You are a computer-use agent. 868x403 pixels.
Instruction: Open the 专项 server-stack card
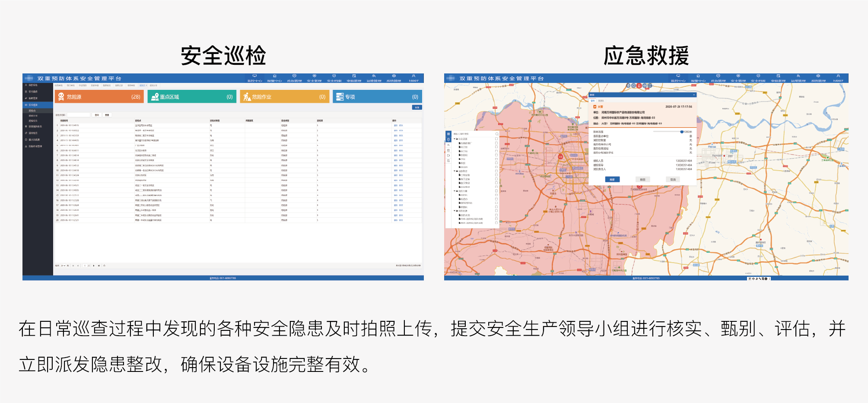point(377,96)
